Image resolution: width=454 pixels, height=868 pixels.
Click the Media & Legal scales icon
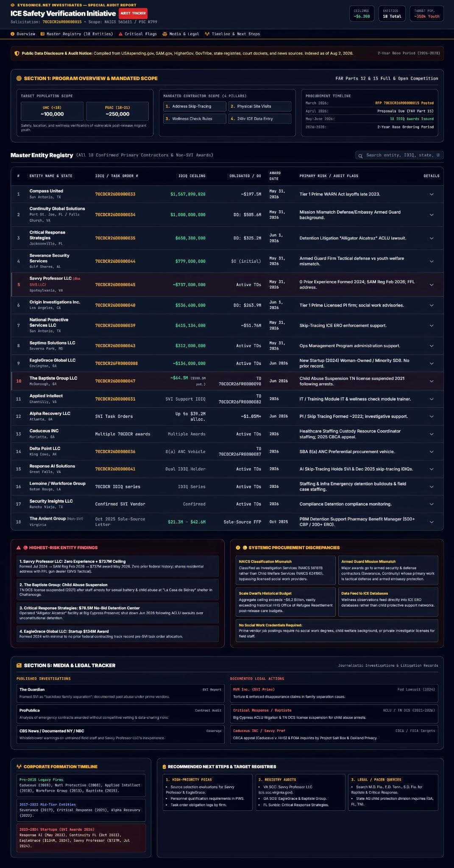tap(164, 34)
